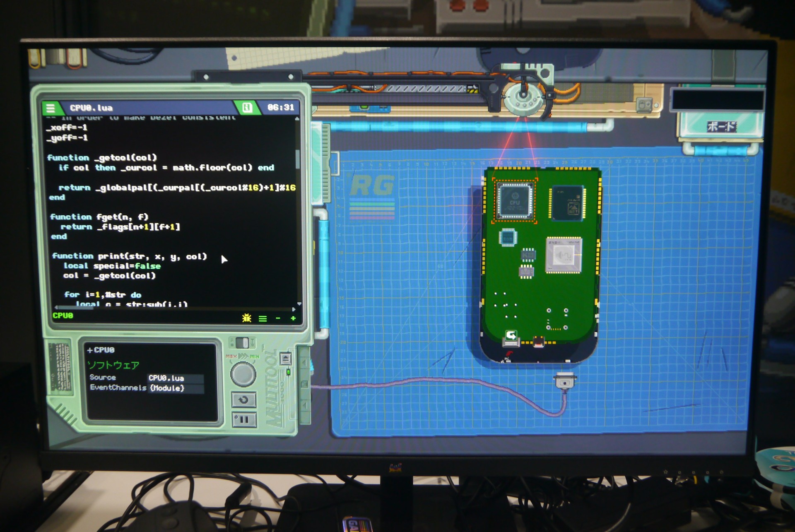Open the code editor hamburger menu

(x=51, y=108)
